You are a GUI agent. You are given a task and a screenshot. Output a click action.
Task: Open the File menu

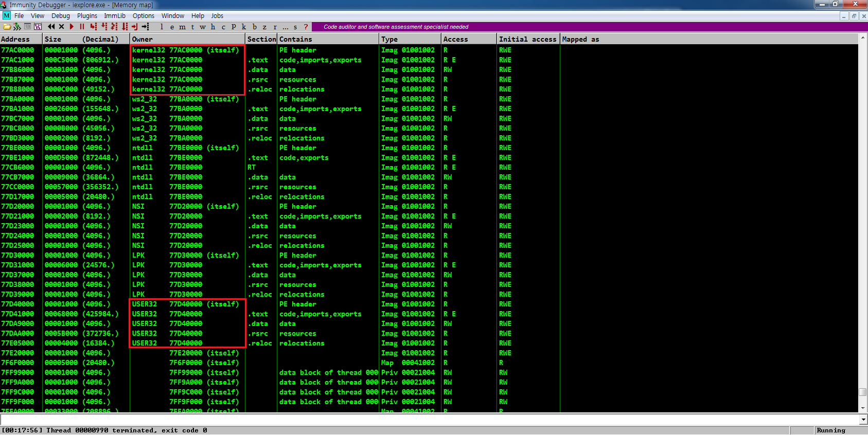pos(19,16)
